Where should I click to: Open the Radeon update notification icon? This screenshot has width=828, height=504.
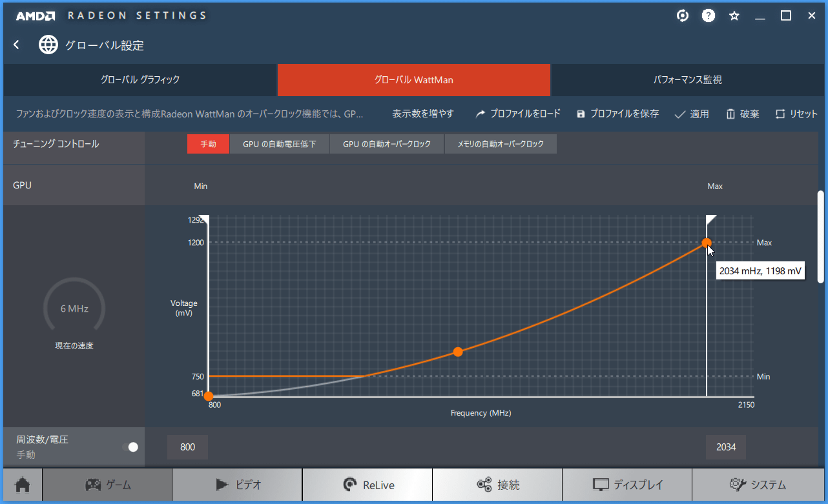[683, 15]
